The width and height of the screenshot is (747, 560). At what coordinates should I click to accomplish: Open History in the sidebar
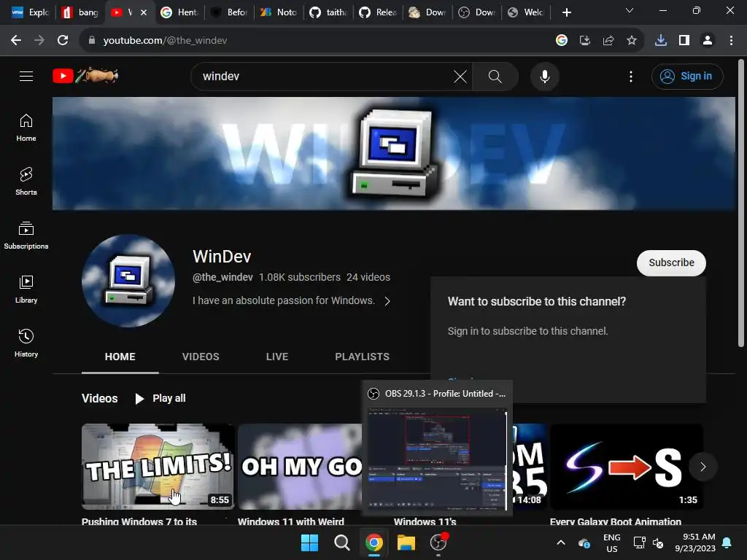[x=26, y=343]
